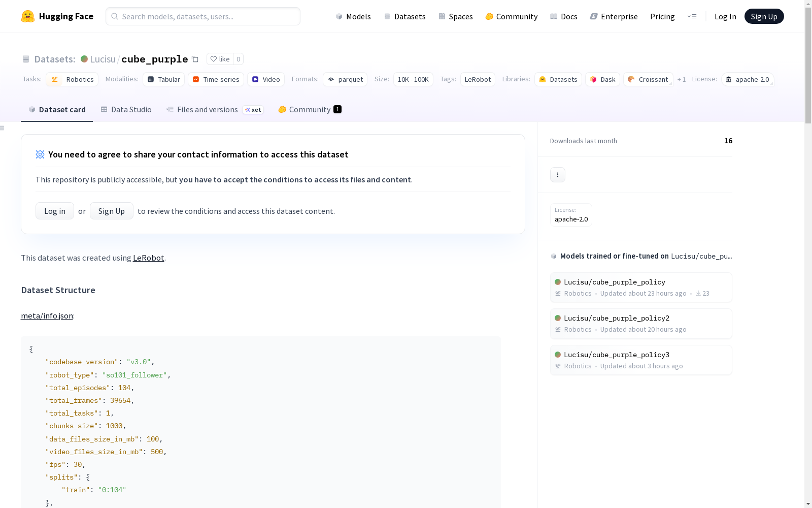Open the Community item in the top navigation
The image size is (812, 508).
(x=512, y=16)
